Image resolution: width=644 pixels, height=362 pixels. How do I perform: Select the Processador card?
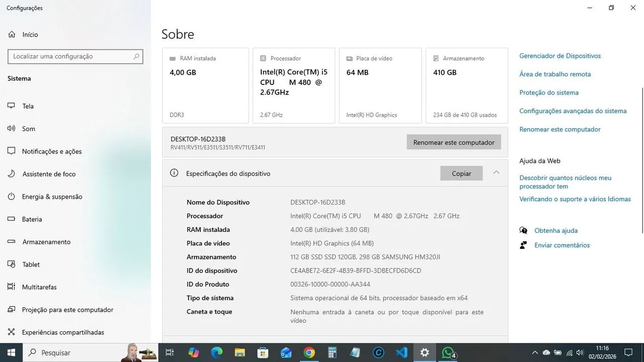[294, 85]
